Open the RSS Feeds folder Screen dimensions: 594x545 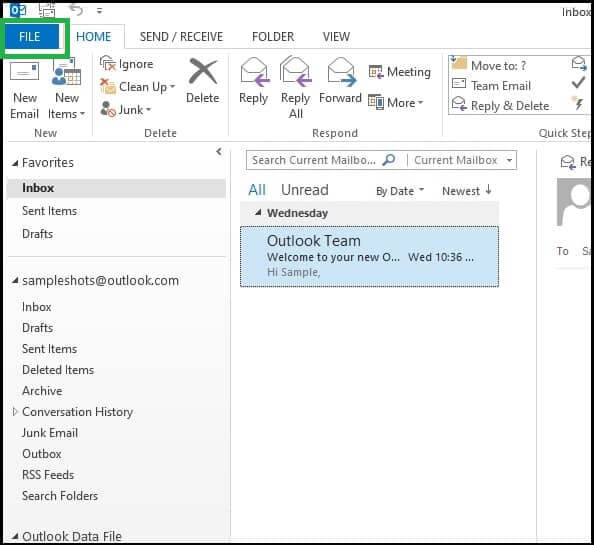click(48, 475)
